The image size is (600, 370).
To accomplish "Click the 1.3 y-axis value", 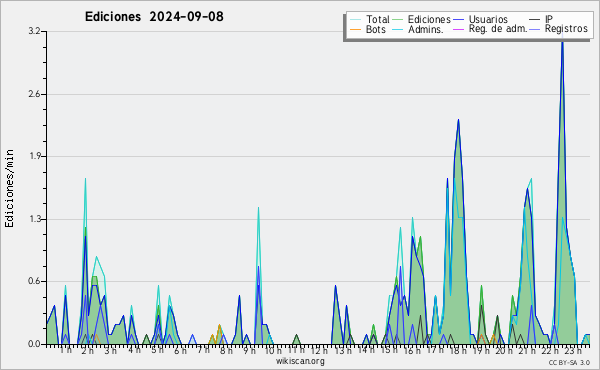I will pos(34,219).
